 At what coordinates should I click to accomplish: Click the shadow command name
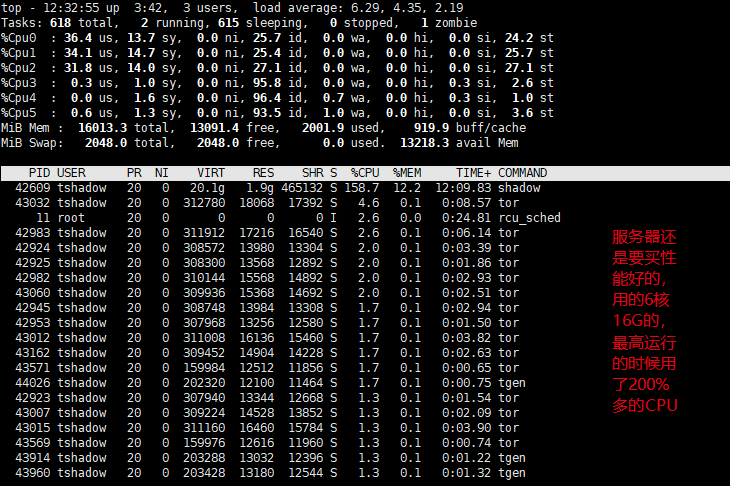(x=519, y=188)
